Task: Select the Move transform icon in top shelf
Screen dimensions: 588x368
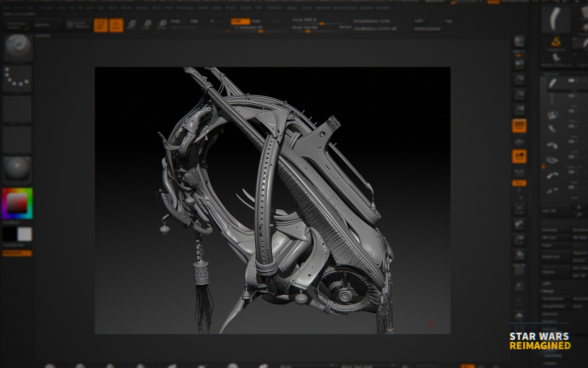Action: (x=131, y=24)
